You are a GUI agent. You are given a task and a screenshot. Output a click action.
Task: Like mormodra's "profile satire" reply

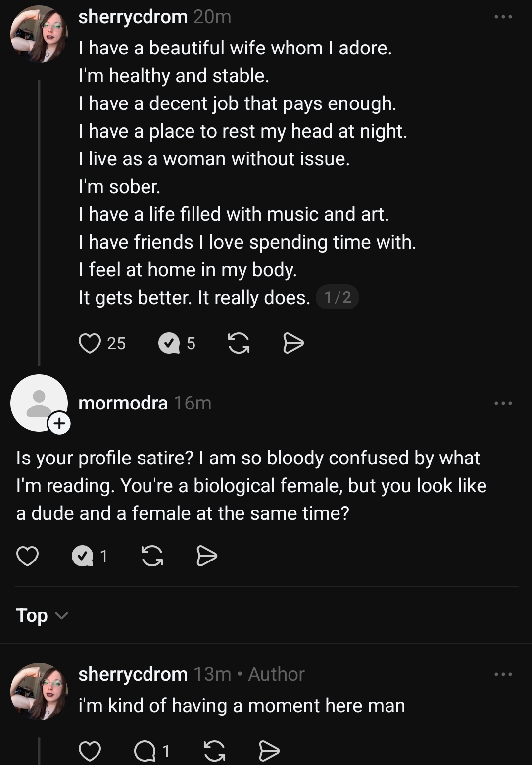[27, 556]
